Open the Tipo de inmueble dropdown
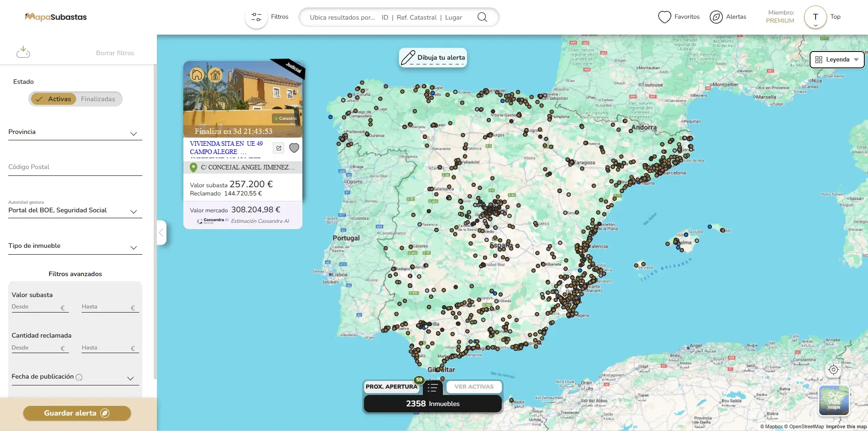Screen dimensions: 868x431 (x=75, y=246)
